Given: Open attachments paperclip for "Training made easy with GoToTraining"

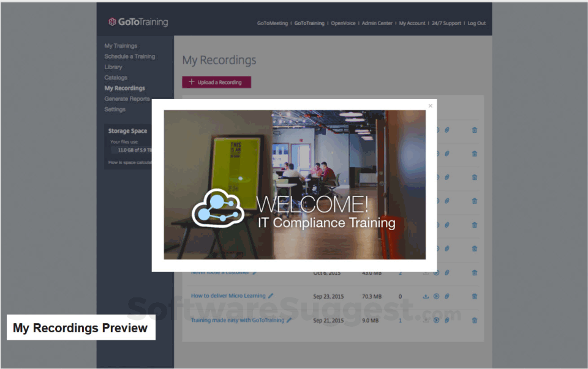Looking at the screenshot, I should point(447,320).
